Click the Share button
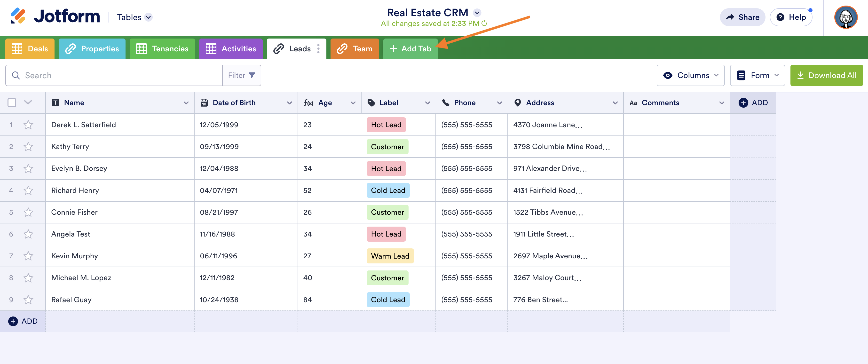Viewport: 868px width, 364px height. (742, 17)
